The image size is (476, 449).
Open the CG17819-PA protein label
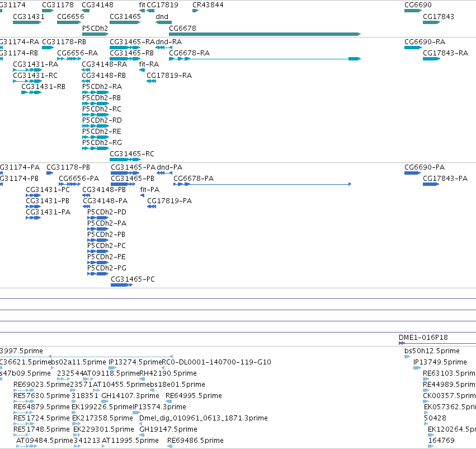[169, 201]
